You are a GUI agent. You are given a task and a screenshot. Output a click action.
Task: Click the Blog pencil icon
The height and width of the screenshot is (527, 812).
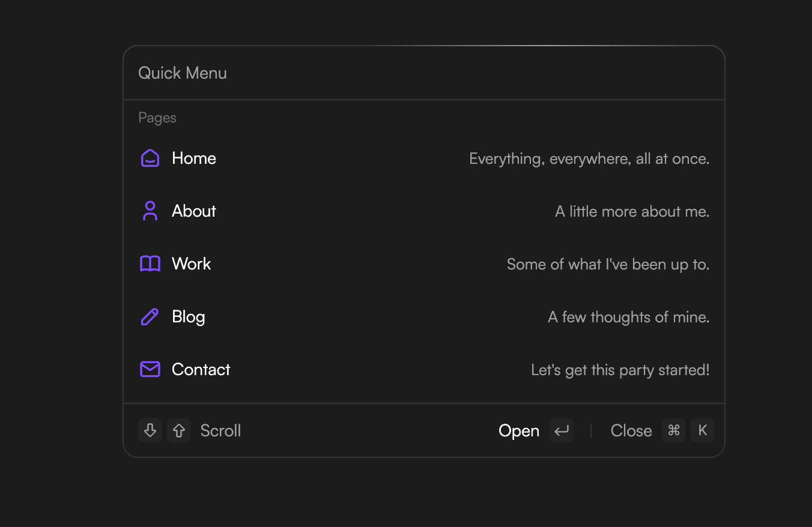(x=150, y=317)
